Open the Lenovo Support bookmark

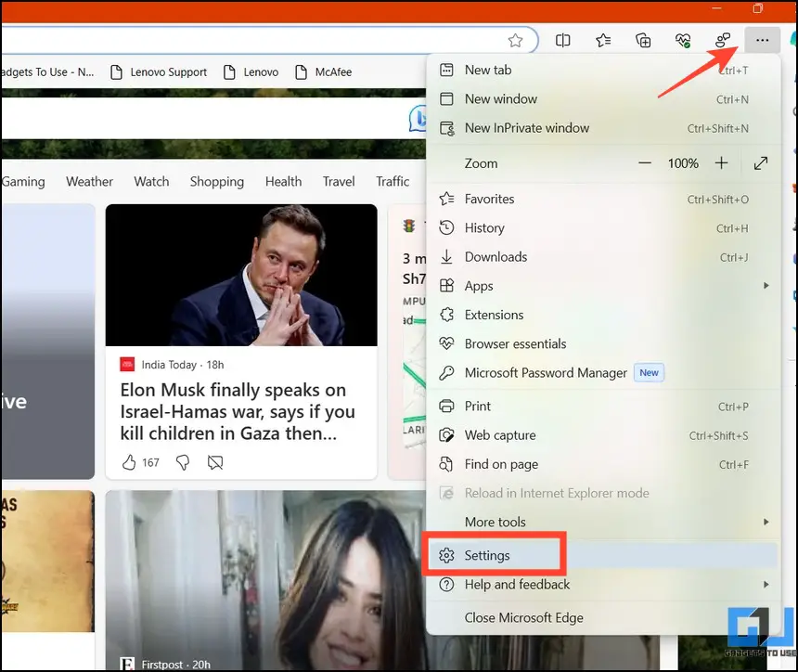coord(159,72)
